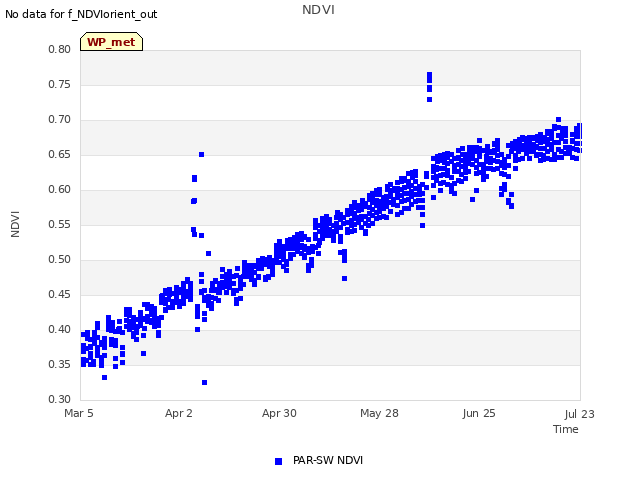Click the 0.60 y-axis tick label
640x480 pixels.
(60, 189)
